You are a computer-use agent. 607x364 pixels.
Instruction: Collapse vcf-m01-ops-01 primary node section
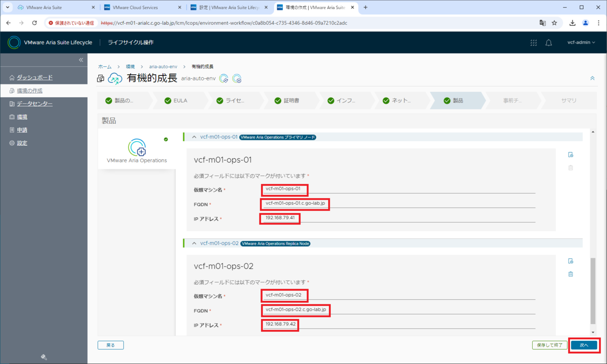pos(194,137)
